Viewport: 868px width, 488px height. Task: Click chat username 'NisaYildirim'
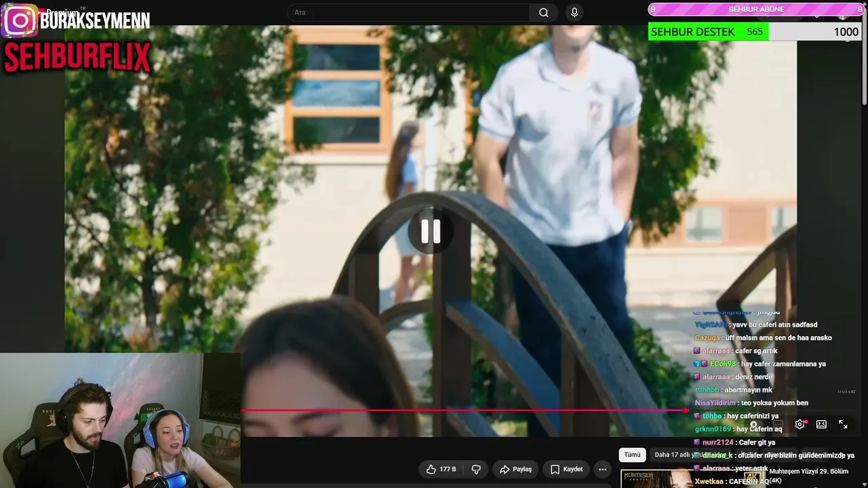pos(715,403)
